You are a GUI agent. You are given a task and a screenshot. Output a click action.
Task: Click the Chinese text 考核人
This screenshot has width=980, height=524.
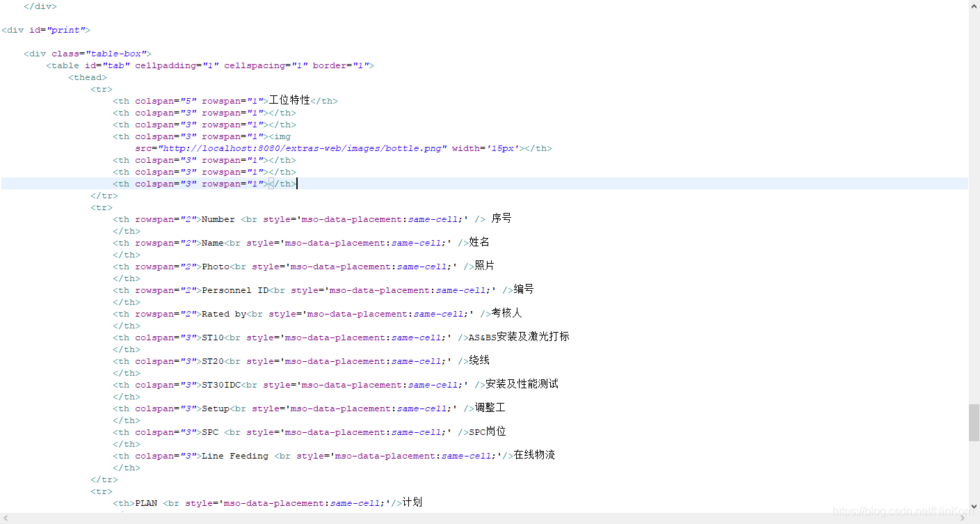click(x=506, y=313)
